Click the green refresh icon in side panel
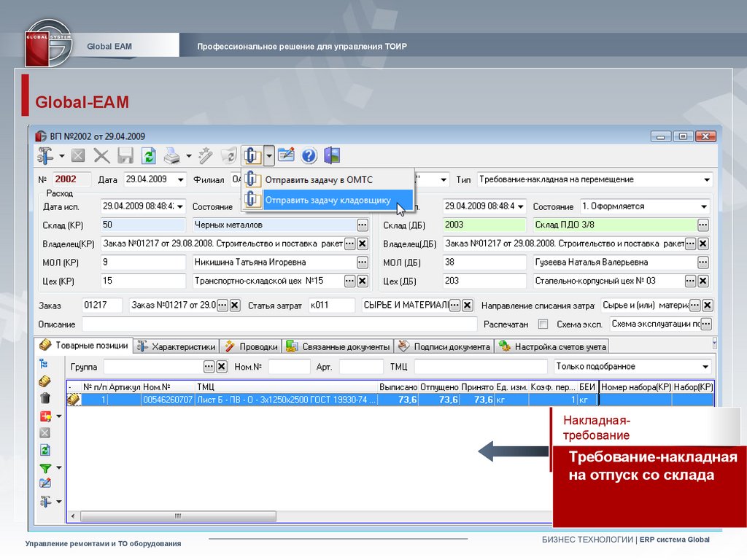 click(x=44, y=450)
